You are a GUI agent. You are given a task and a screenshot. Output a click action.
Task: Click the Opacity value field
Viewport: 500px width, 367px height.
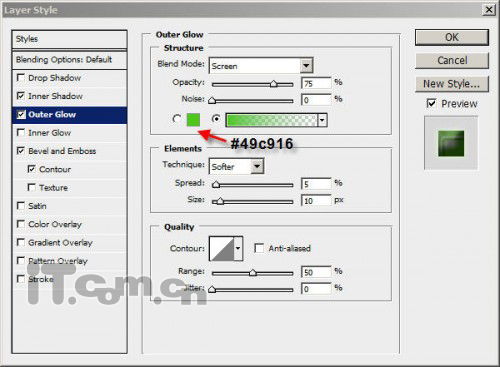point(316,83)
